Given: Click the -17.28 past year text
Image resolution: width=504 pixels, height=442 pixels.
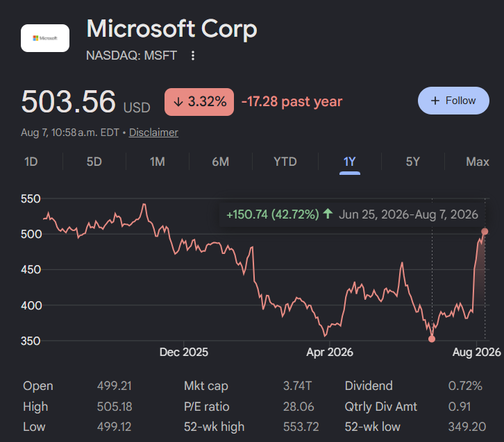Looking at the screenshot, I should coord(292,101).
